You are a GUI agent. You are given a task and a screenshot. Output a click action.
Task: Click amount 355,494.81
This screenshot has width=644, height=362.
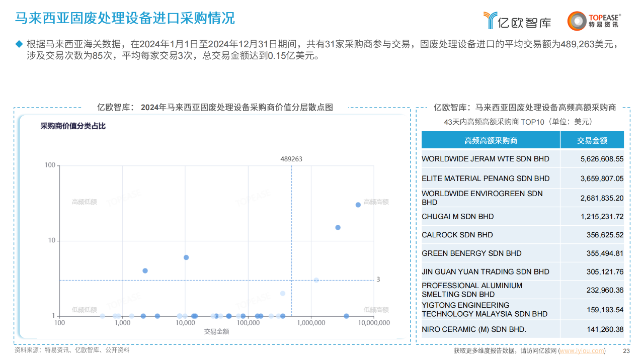pyautogui.click(x=605, y=253)
